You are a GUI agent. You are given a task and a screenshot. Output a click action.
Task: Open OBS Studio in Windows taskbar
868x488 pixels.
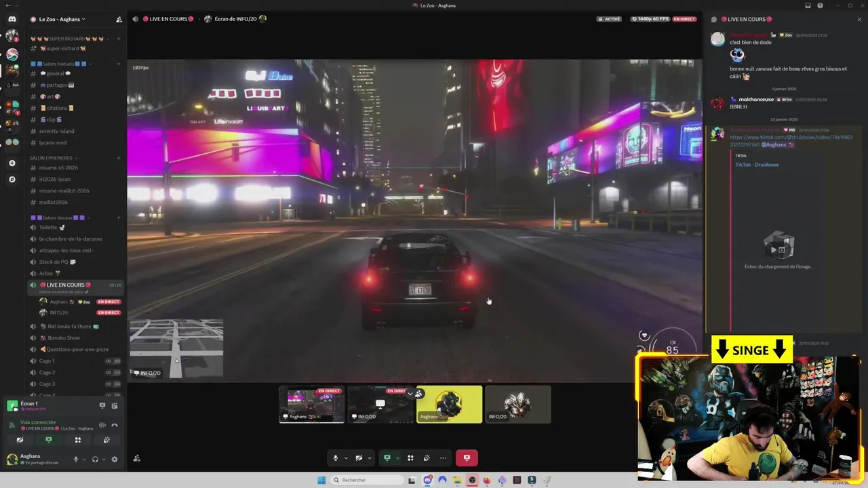pos(472,480)
